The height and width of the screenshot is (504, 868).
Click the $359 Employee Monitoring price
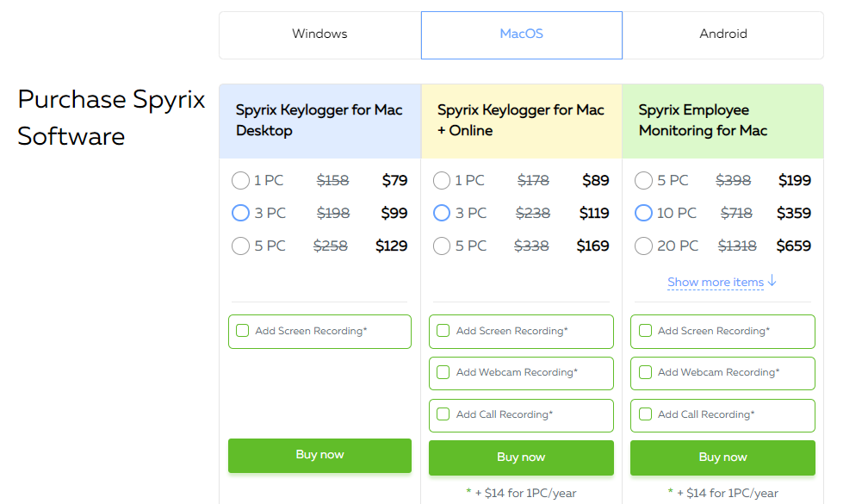(794, 214)
